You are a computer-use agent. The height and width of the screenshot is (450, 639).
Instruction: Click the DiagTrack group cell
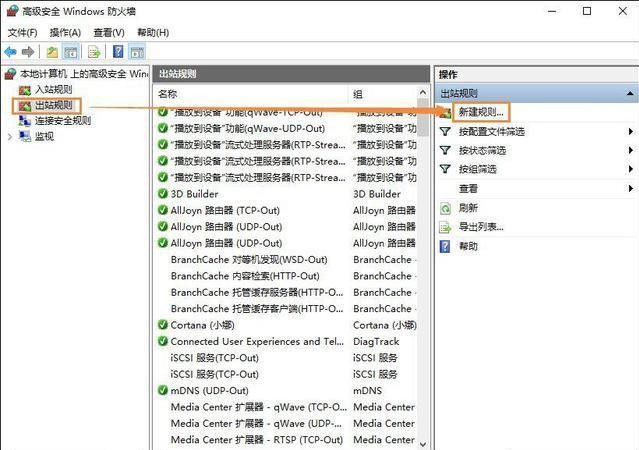point(376,342)
